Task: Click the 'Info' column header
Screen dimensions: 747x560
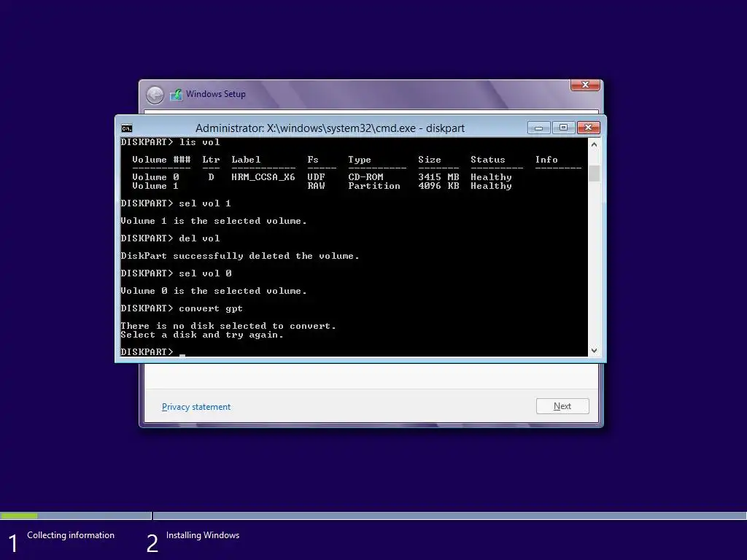Action: [546, 160]
